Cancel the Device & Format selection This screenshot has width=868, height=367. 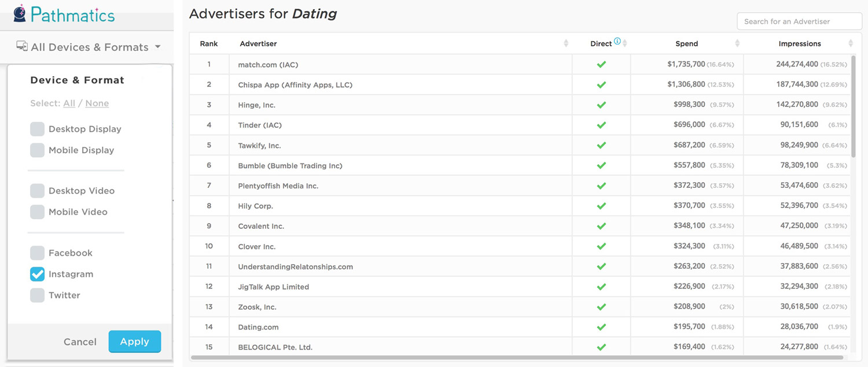pos(80,342)
